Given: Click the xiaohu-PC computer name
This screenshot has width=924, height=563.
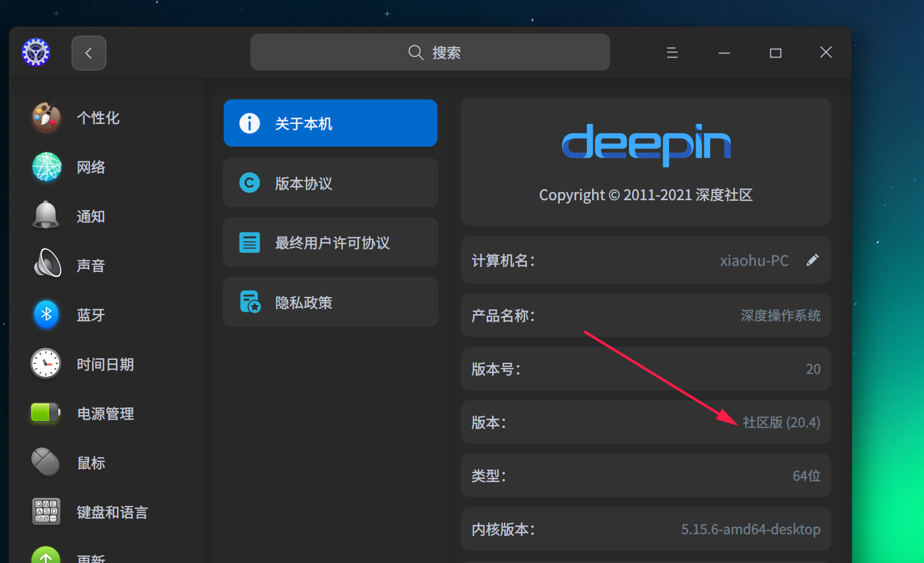Looking at the screenshot, I should 754,261.
